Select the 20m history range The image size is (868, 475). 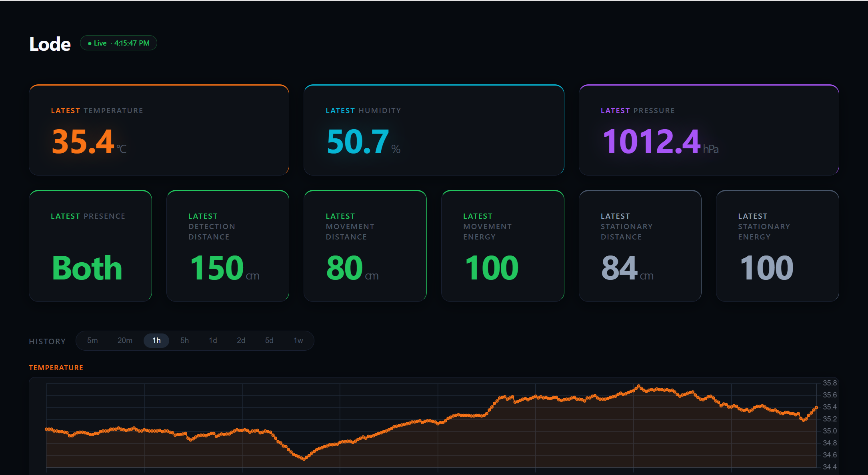click(x=125, y=341)
